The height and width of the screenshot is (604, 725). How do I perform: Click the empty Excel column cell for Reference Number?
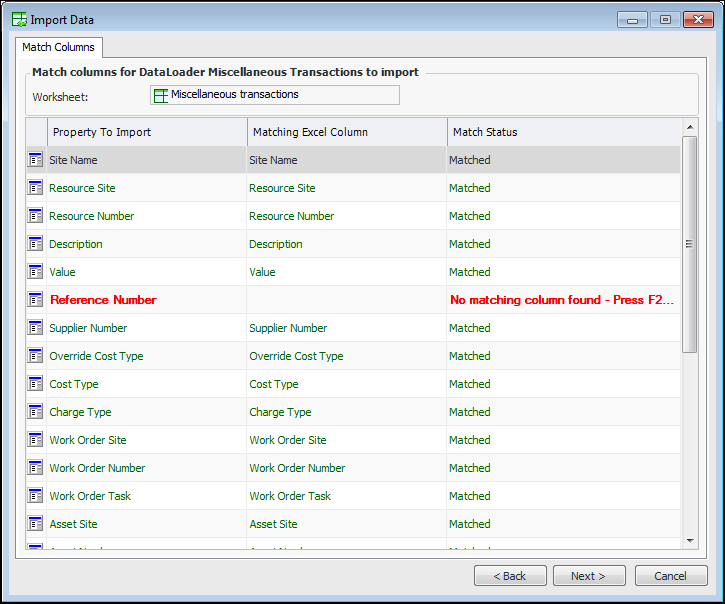pos(346,300)
